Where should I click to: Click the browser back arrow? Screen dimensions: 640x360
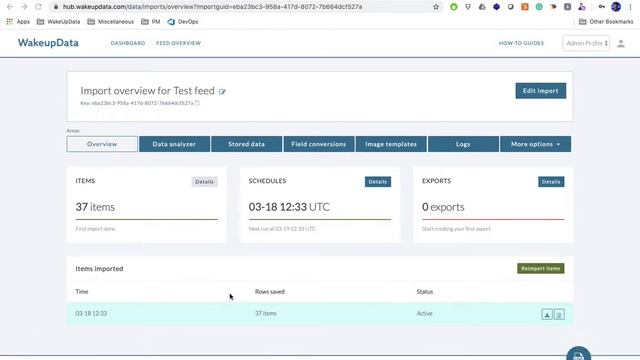pyautogui.click(x=10, y=7)
